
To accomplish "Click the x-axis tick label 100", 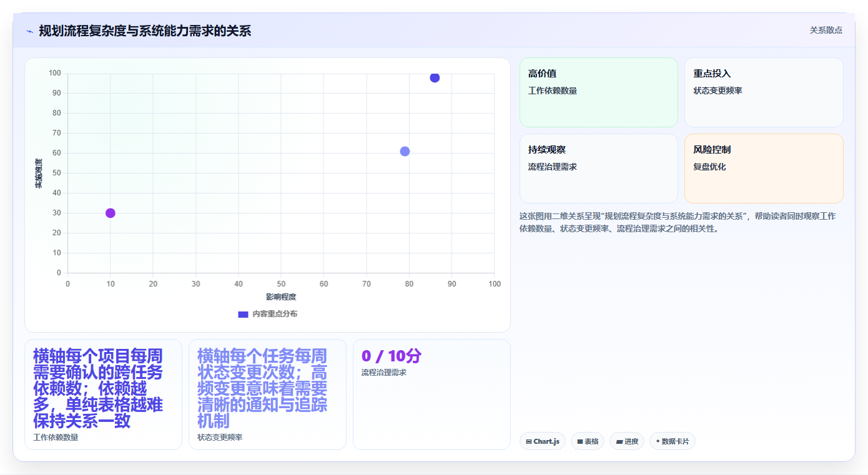I will [x=495, y=284].
